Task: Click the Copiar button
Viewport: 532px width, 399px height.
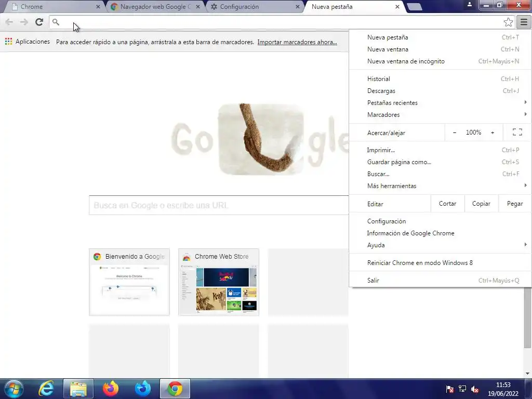Action: click(481, 204)
